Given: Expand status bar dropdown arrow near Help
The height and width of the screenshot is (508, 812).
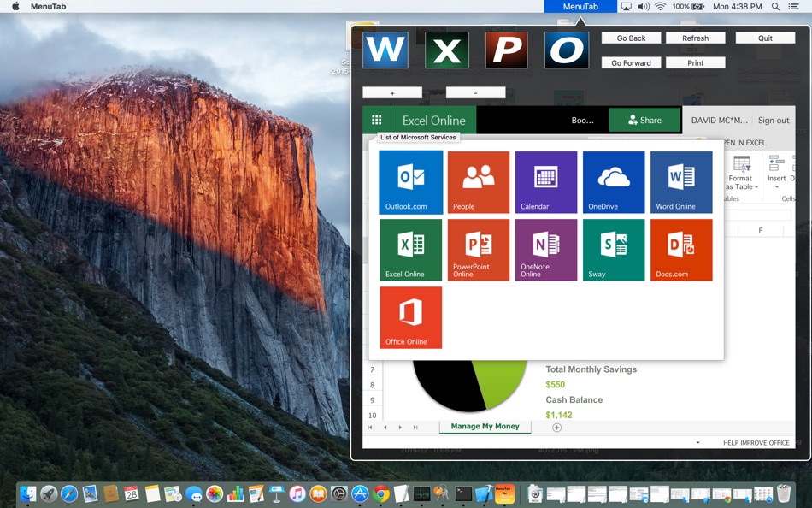Looking at the screenshot, I should (x=698, y=443).
